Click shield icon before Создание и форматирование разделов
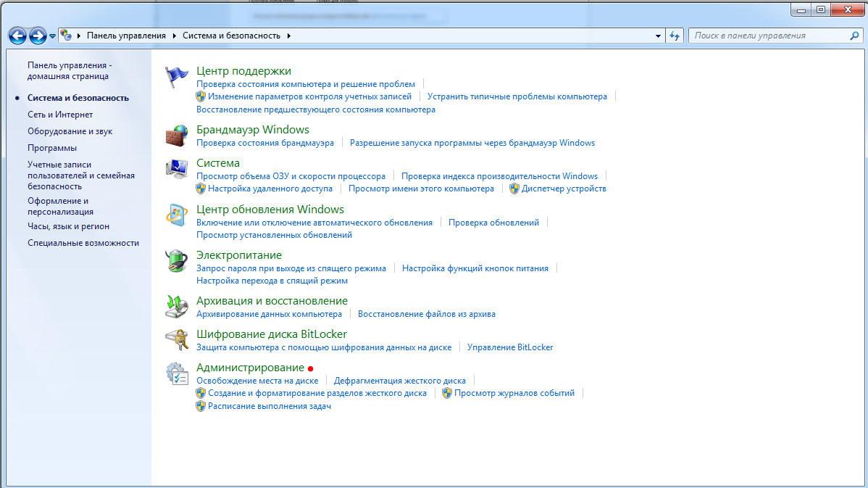The width and height of the screenshot is (868, 488). (x=201, y=393)
